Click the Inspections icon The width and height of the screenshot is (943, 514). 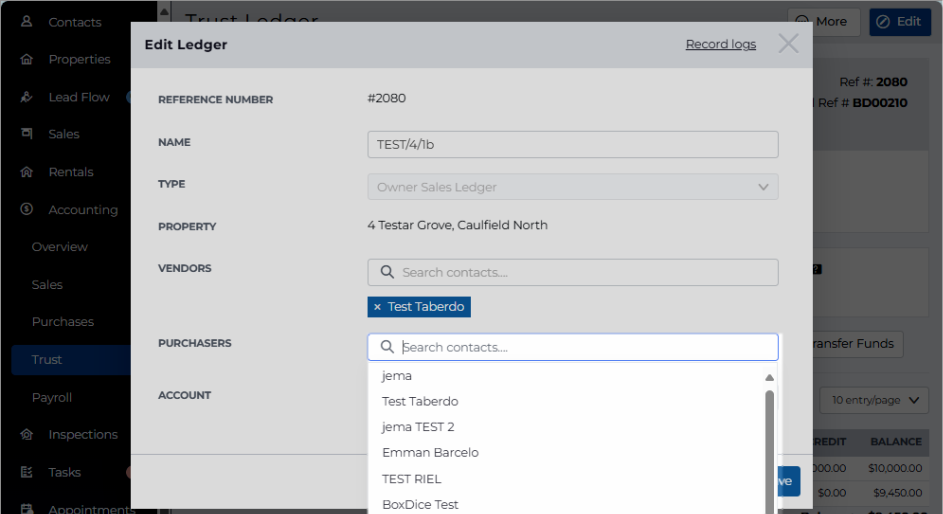click(x=26, y=434)
